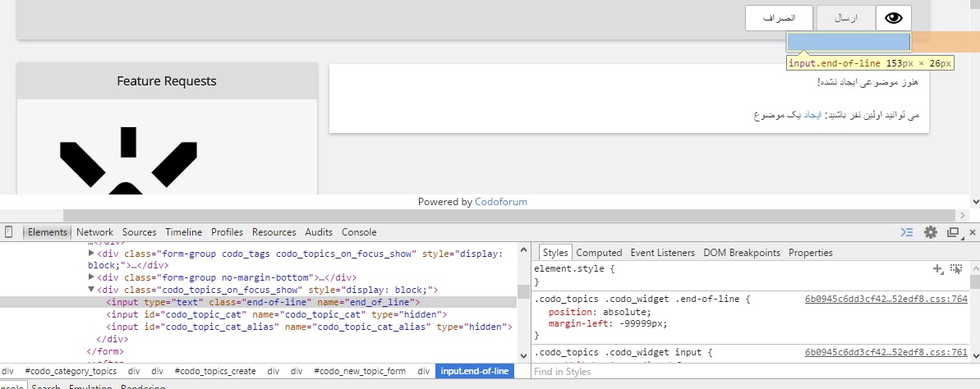Open the Timeline panel tab

tap(184, 232)
